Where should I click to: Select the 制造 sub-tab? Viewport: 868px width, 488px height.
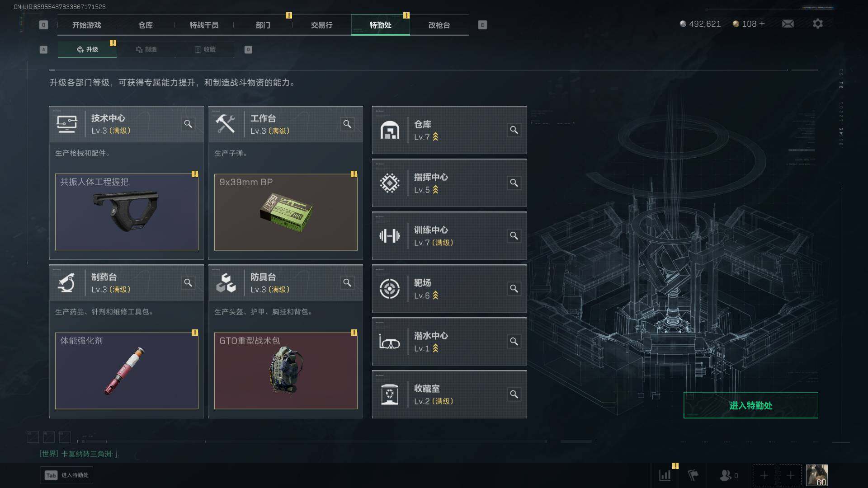pos(146,49)
